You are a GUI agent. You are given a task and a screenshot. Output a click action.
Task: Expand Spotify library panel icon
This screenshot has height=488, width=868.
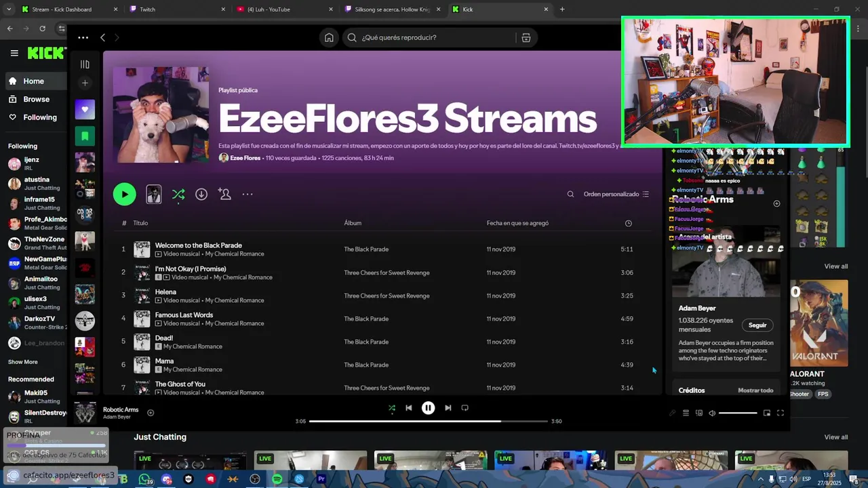click(x=85, y=64)
